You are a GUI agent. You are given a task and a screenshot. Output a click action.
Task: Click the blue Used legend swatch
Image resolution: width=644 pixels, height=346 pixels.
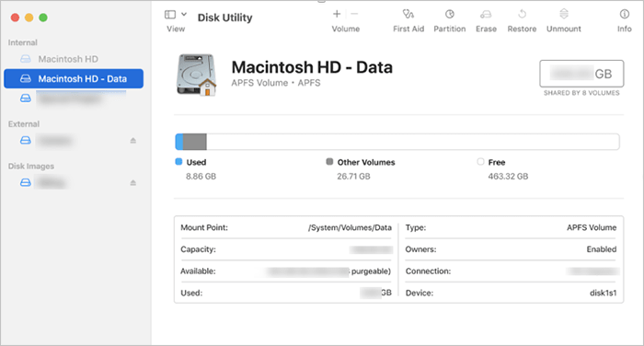click(178, 161)
